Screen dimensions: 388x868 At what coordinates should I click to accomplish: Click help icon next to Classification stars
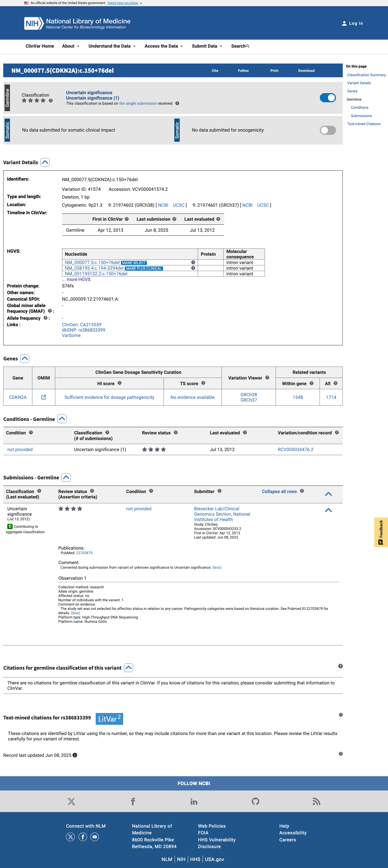(51, 100)
